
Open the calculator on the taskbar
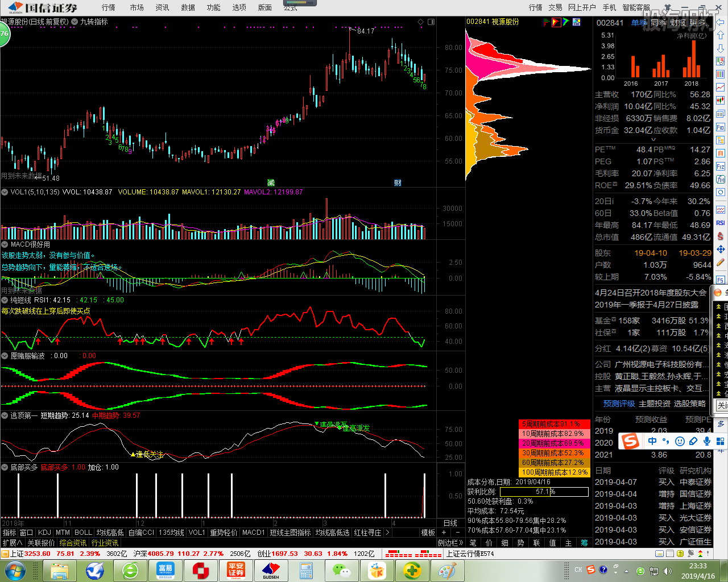click(x=306, y=570)
